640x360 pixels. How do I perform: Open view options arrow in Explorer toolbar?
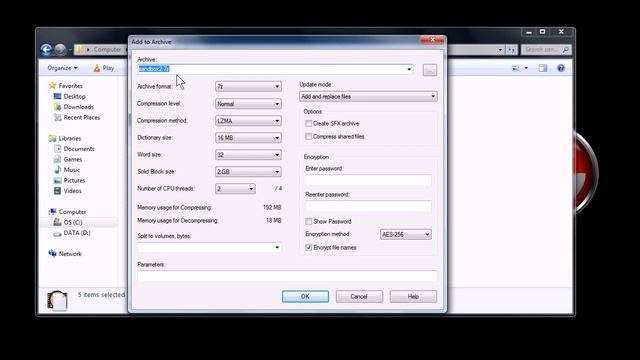(x=526, y=68)
